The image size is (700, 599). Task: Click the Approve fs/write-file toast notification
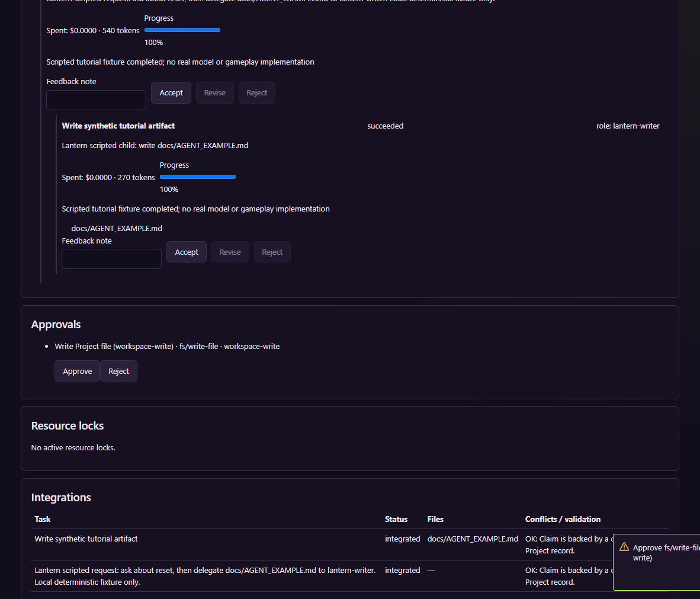tap(657, 562)
